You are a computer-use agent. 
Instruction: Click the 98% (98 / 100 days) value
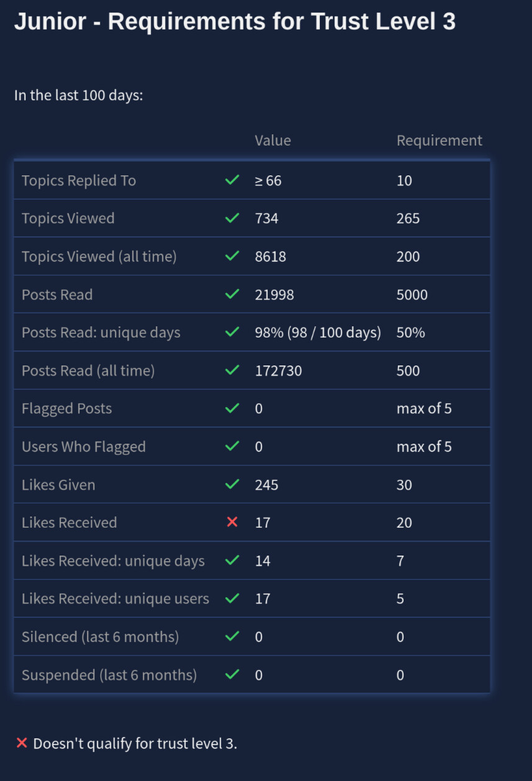click(x=318, y=332)
